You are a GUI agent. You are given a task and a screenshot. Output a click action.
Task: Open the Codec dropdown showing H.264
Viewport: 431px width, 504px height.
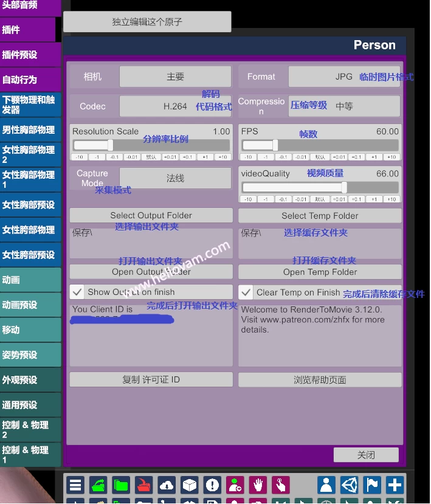[175, 106]
